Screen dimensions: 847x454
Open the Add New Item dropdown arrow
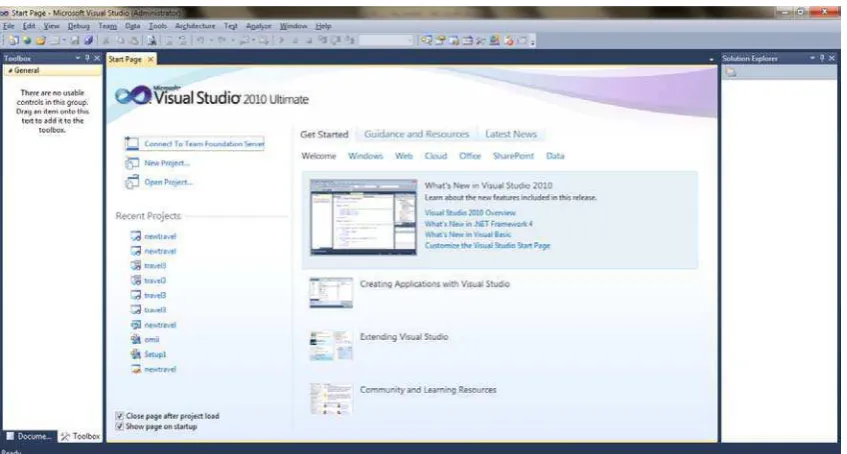click(64, 41)
